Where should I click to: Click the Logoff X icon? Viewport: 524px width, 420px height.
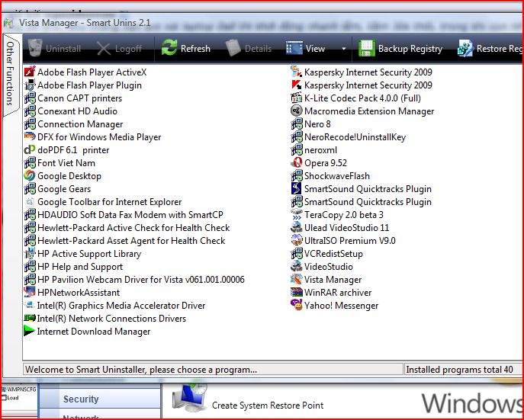coord(104,48)
